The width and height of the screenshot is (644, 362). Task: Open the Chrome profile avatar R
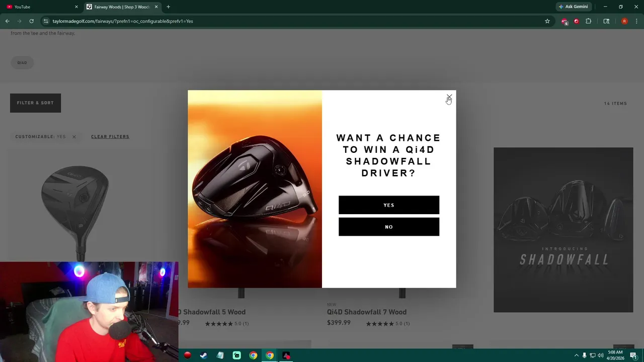coord(624,21)
